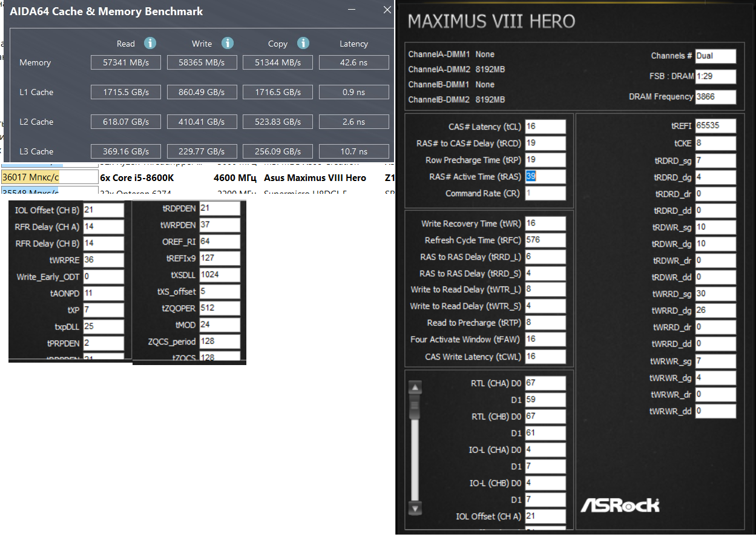The image size is (756, 537).
Task: Click the Command Rate (CR) field
Action: 545,193
